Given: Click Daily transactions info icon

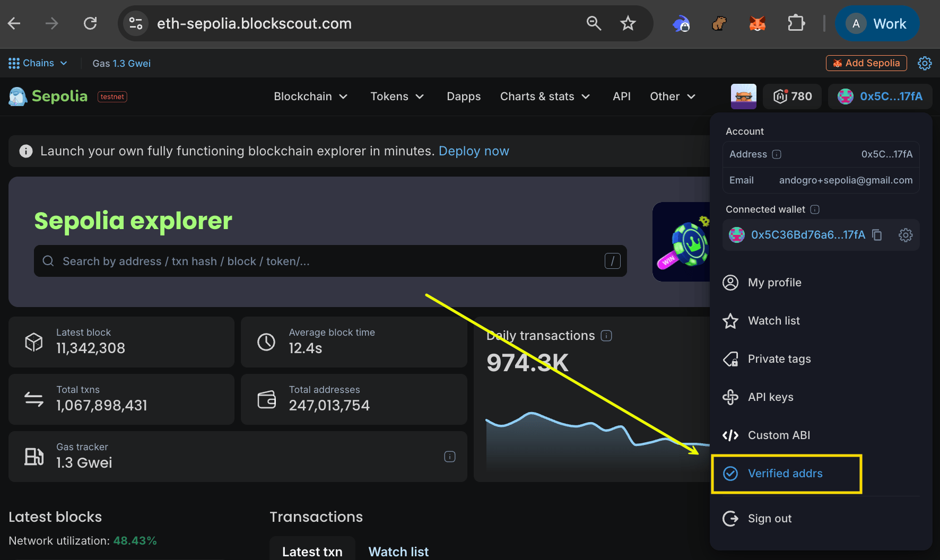Looking at the screenshot, I should coord(606,336).
